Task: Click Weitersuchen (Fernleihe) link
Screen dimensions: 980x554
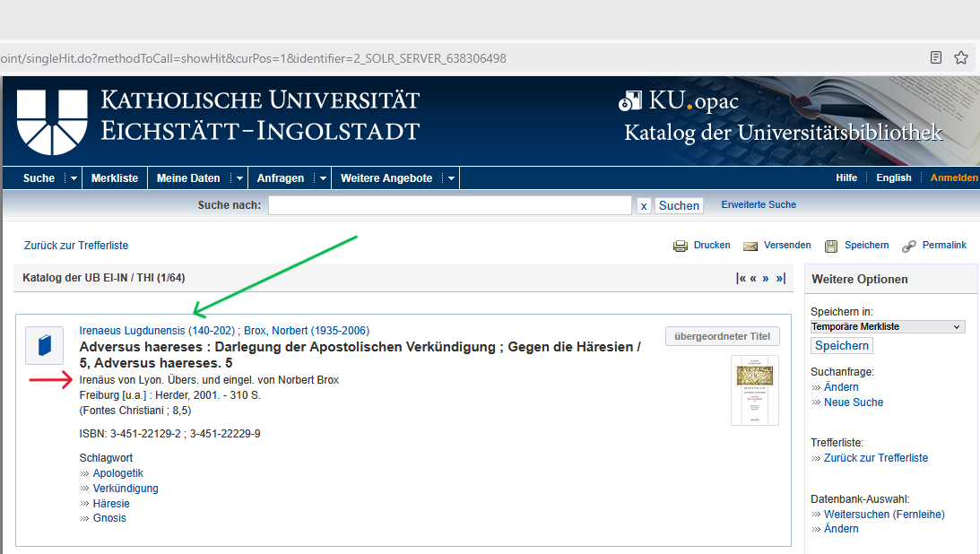Action: tap(884, 515)
